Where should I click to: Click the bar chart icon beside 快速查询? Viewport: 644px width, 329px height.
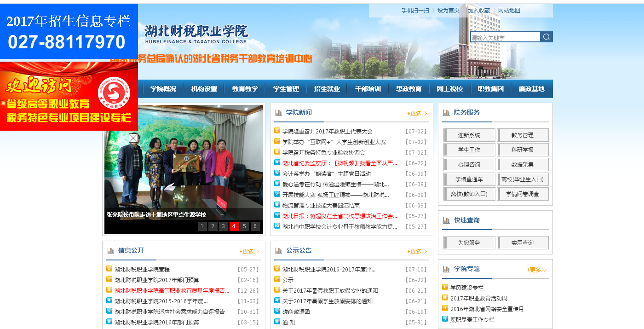[446, 220]
